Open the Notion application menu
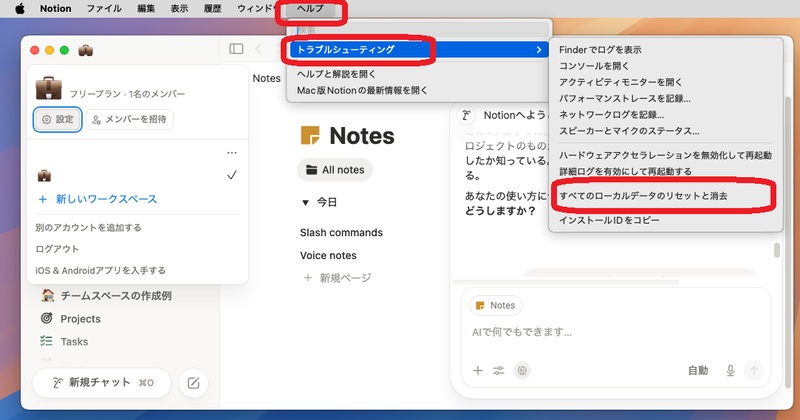This screenshot has width=800, height=420. tap(56, 8)
